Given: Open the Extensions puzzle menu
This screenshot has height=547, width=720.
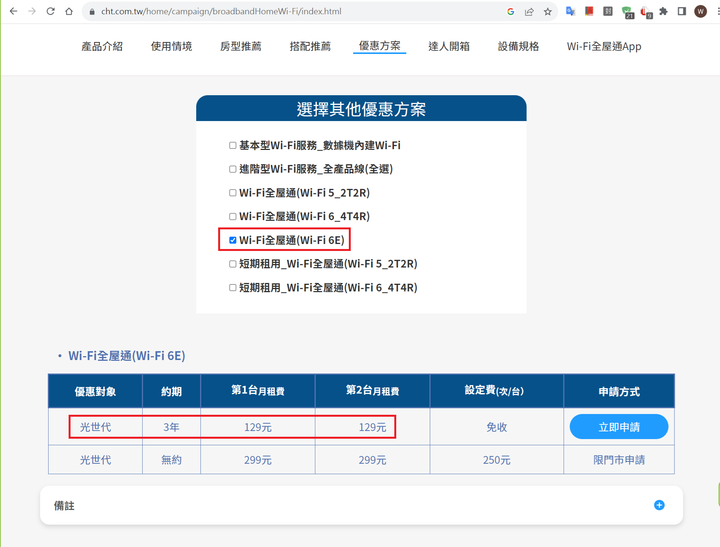Looking at the screenshot, I should click(663, 11).
